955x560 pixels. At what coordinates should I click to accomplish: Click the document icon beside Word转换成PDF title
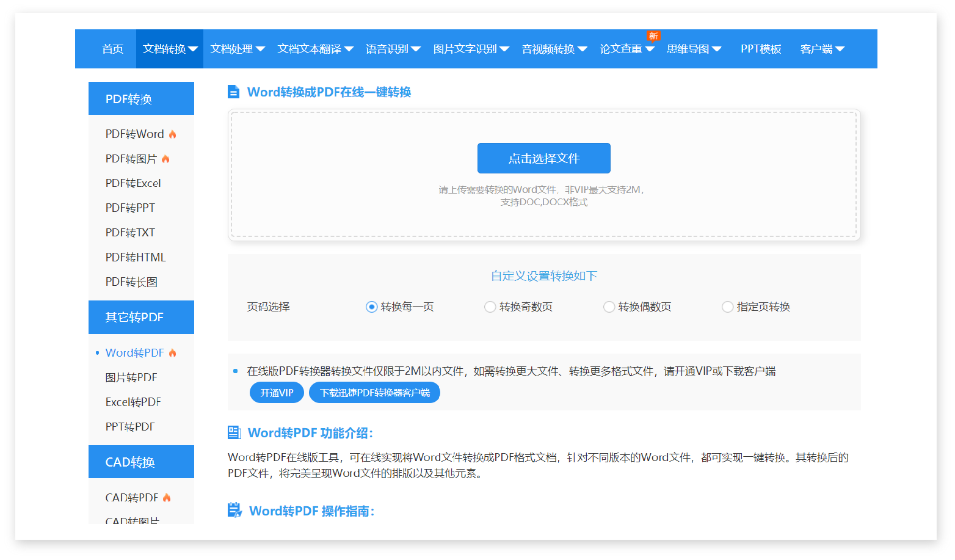click(x=233, y=92)
